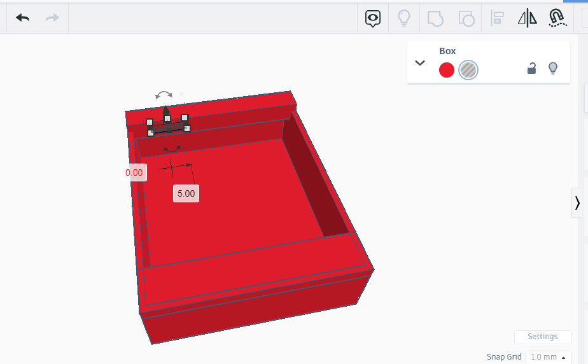Hide the selected Box shape
The width and height of the screenshot is (588, 364).
pos(553,68)
